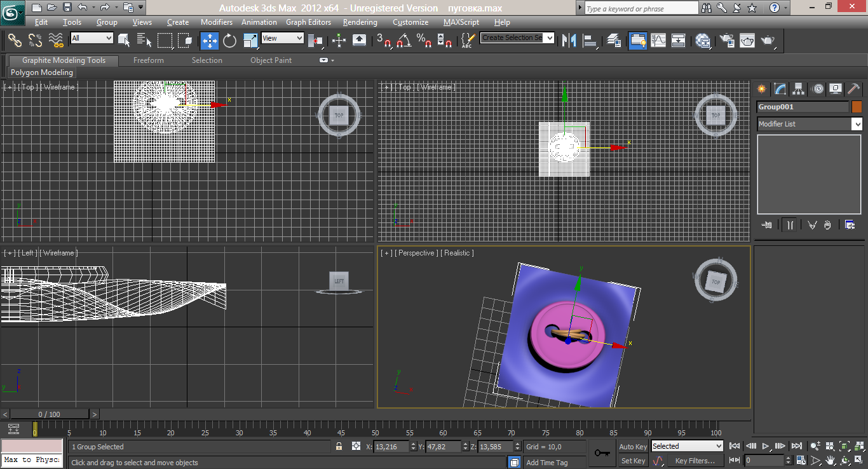Toggle the Selection Lock padlock
The image size is (868, 469).
pyautogui.click(x=339, y=447)
